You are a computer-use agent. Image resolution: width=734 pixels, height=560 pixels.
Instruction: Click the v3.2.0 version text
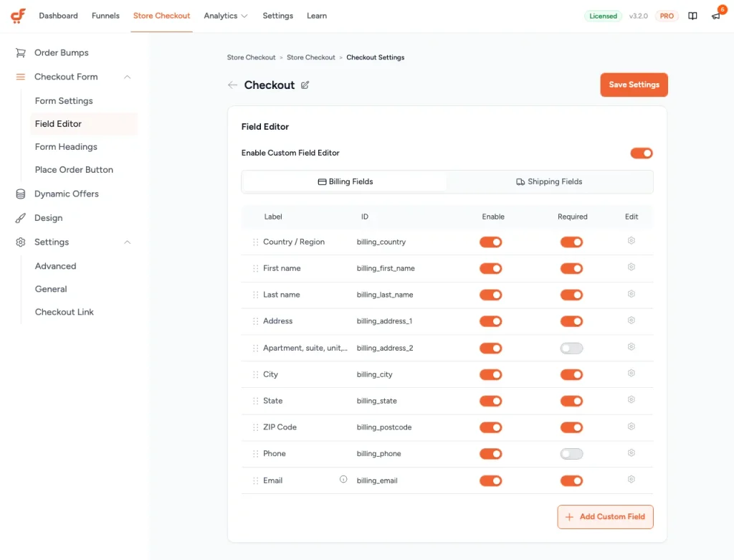click(x=638, y=16)
